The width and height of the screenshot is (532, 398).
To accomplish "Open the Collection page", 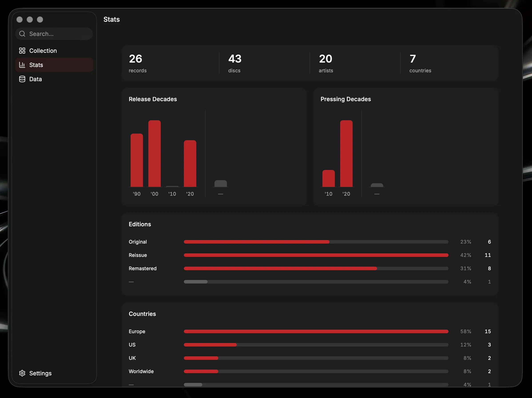I will pos(54,51).
